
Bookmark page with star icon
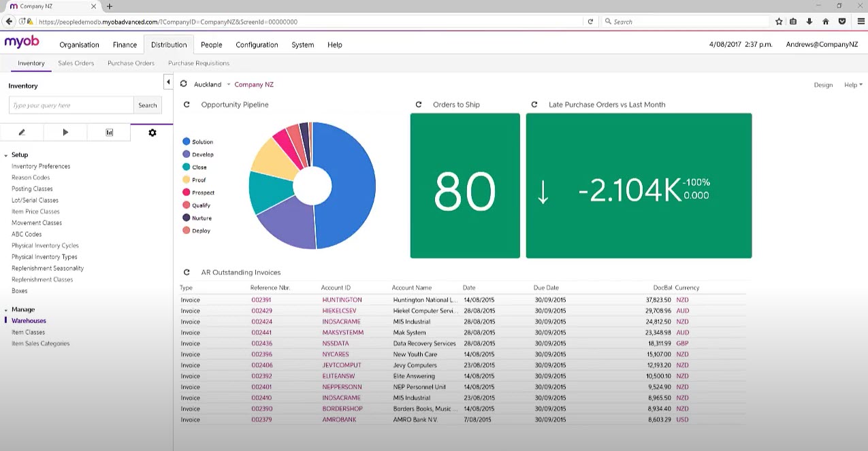click(x=779, y=22)
